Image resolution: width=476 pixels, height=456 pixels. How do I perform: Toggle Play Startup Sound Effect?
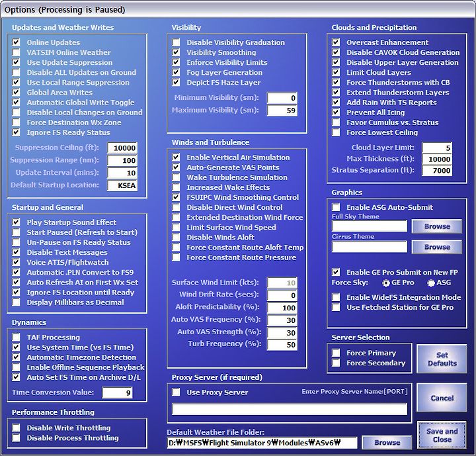pos(16,222)
